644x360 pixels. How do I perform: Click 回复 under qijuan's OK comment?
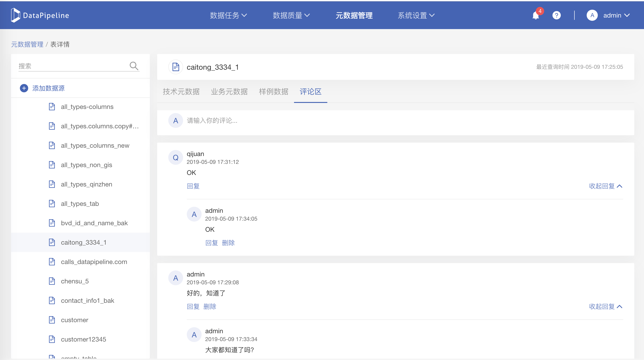tap(193, 186)
